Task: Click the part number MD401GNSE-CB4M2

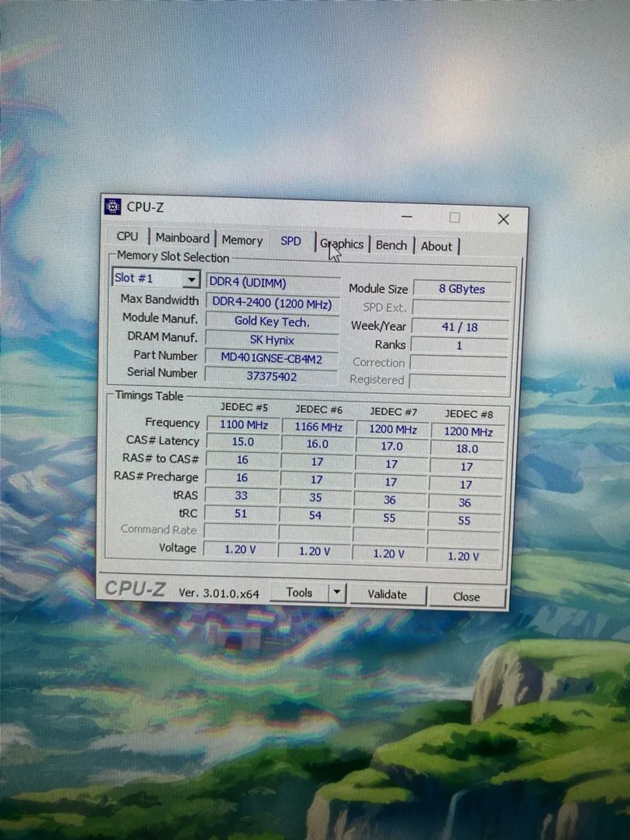Action: tap(271, 358)
